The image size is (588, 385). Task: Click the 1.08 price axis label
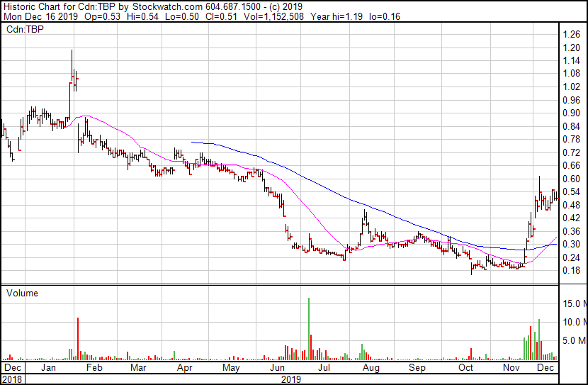tap(571, 74)
